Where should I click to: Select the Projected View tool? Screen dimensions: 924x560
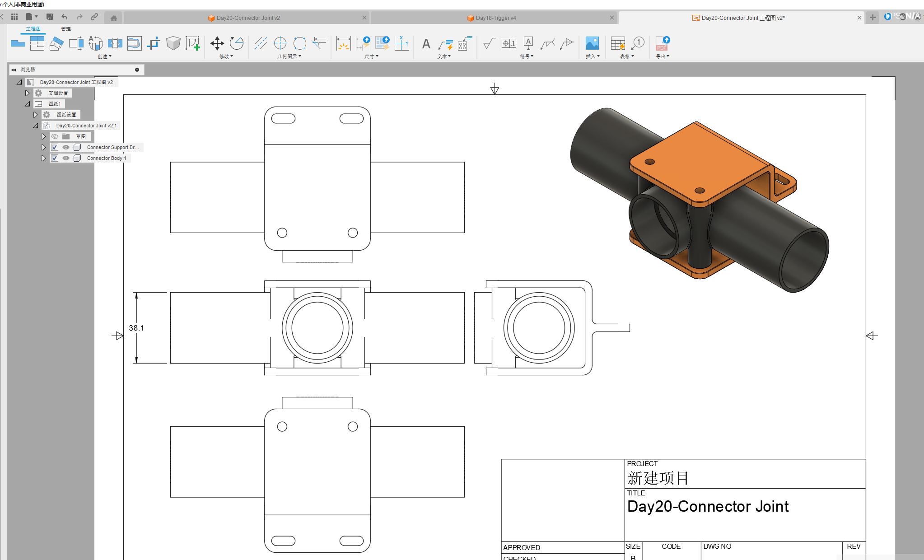pos(37,43)
